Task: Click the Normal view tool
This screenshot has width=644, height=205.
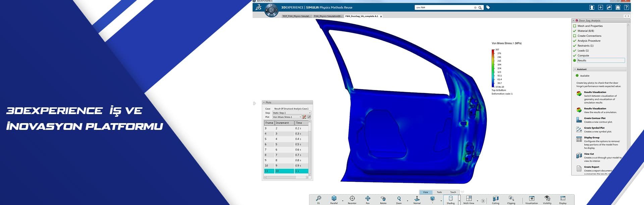Action: click(x=417, y=200)
